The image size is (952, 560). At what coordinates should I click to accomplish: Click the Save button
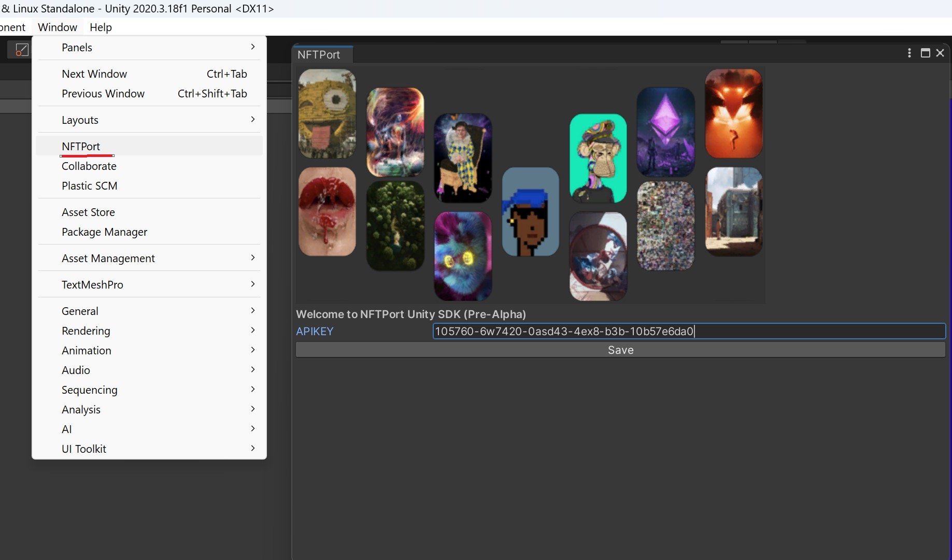tap(620, 350)
